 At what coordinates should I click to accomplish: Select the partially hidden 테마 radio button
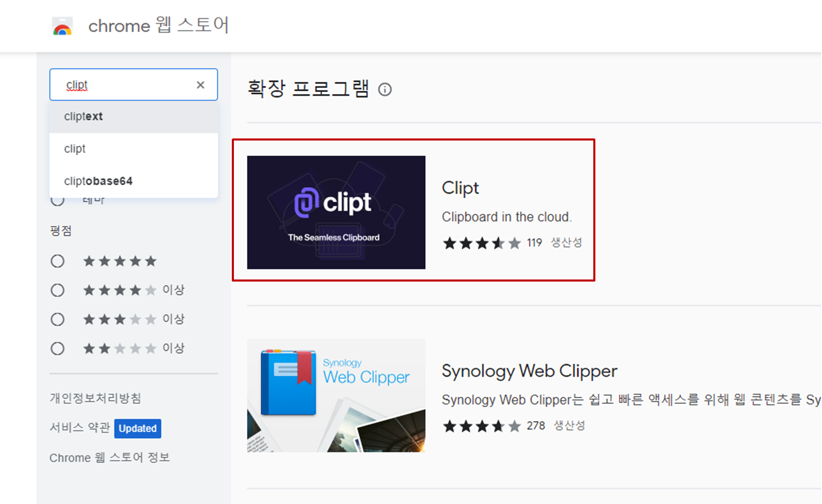click(58, 201)
